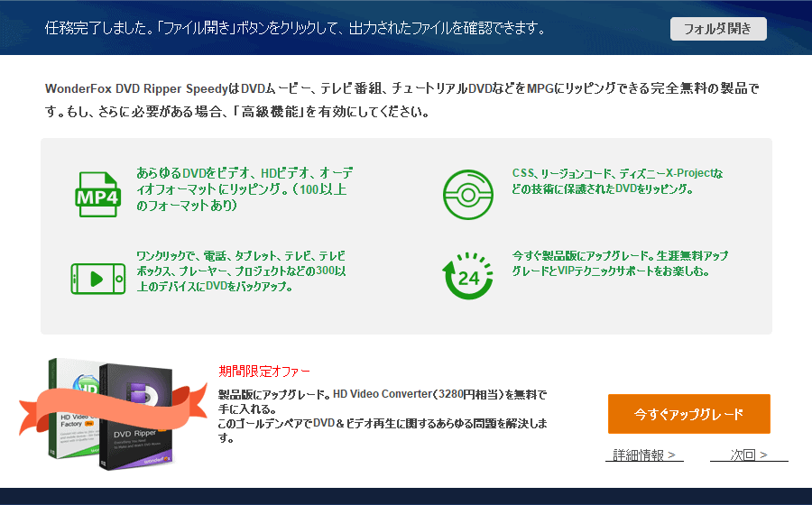The height and width of the screenshot is (505, 812).
Task: Open the 詳細情報 > link
Action: [x=644, y=454]
